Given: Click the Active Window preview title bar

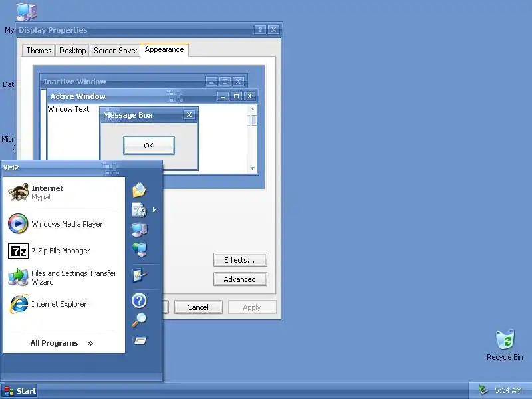Looking at the screenshot, I should (x=153, y=96).
